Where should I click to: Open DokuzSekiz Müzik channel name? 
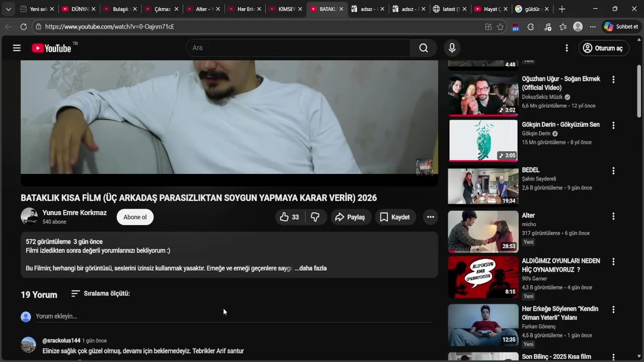tap(542, 97)
